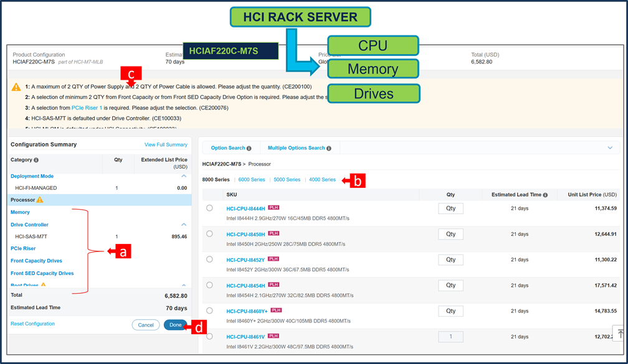The height and width of the screenshot is (364, 628).
Task: Click the Cancel button
Action: tap(146, 325)
